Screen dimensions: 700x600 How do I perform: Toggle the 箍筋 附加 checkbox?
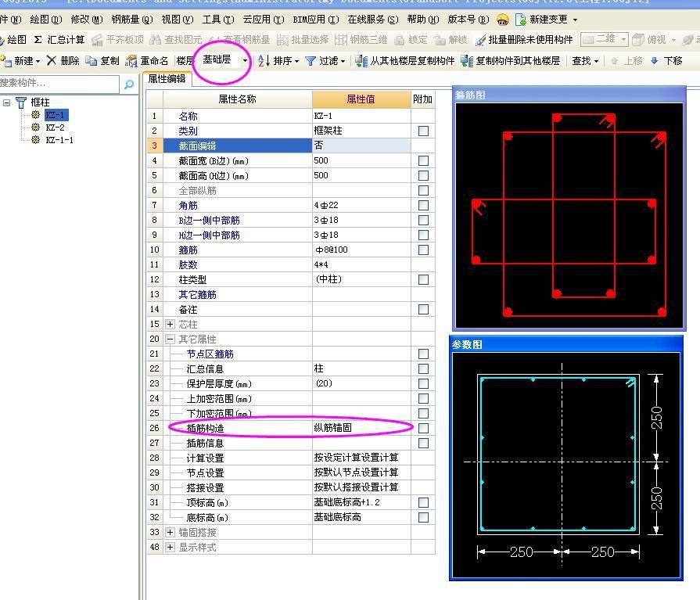click(x=423, y=250)
